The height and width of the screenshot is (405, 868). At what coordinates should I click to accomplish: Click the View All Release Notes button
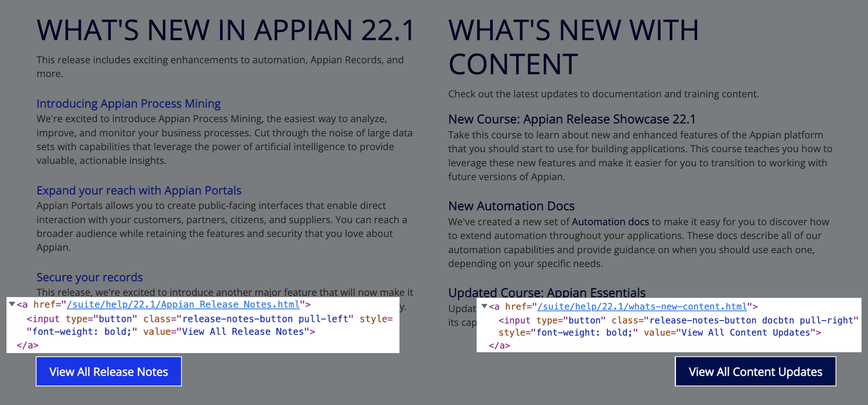108,371
